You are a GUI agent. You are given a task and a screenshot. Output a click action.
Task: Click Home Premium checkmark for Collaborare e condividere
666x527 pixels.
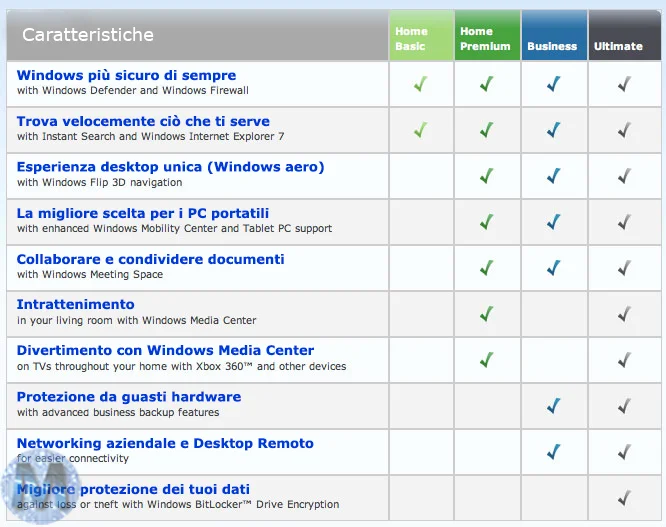487,268
